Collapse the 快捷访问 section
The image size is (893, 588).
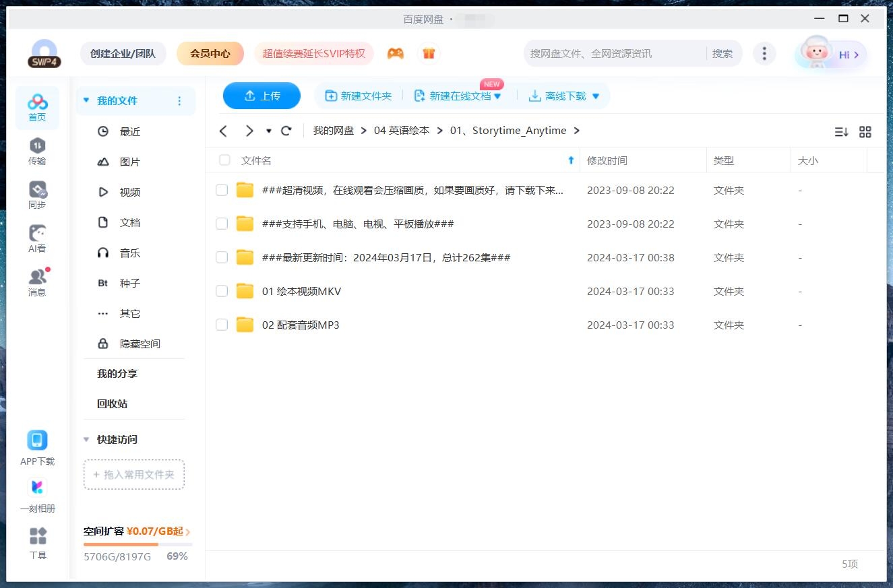pyautogui.click(x=86, y=439)
